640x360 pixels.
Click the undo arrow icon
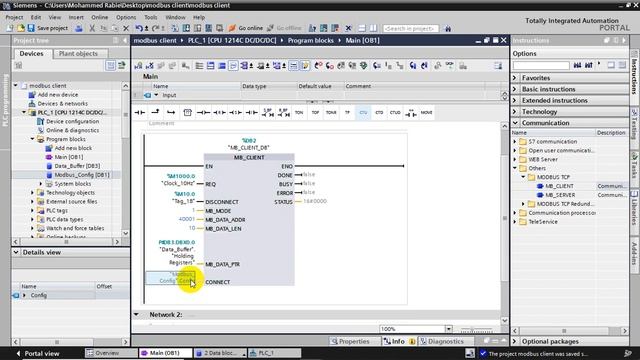(x=139, y=28)
